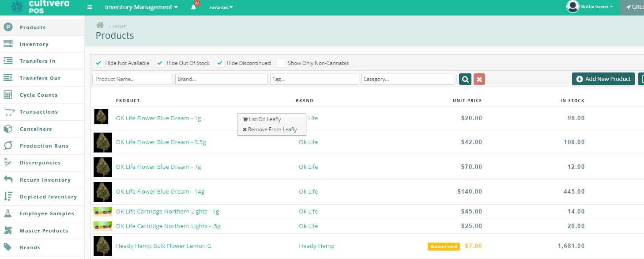Choose Remove From Leafly in context menu
Screen dimensions: 644x259
(272, 129)
